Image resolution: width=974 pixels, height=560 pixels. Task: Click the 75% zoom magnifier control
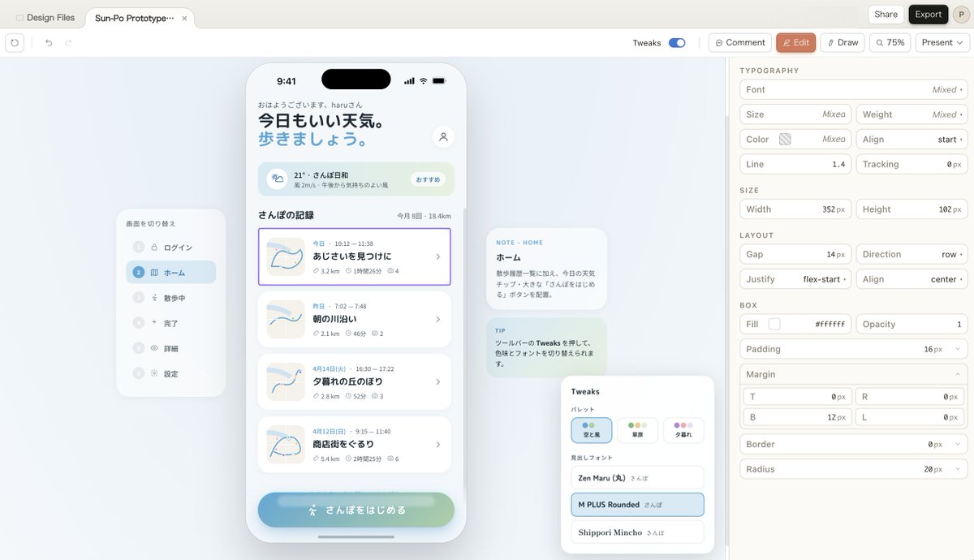(x=890, y=41)
